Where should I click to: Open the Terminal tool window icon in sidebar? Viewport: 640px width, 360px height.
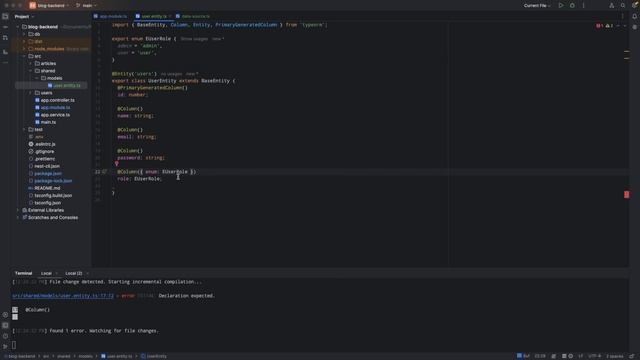(5, 325)
